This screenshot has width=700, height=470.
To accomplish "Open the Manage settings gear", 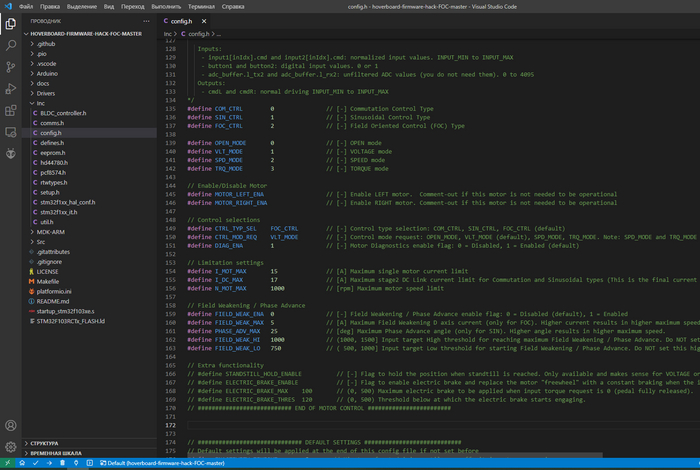I will pyautogui.click(x=11, y=446).
